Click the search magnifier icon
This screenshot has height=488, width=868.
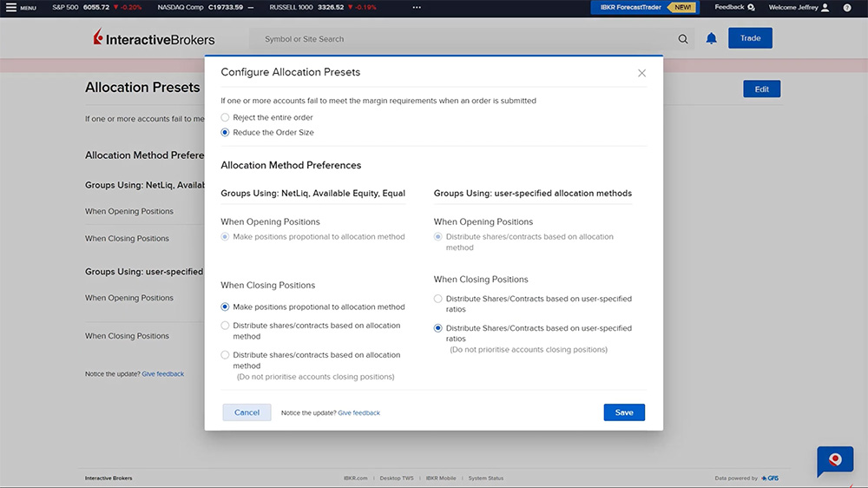pyautogui.click(x=683, y=39)
